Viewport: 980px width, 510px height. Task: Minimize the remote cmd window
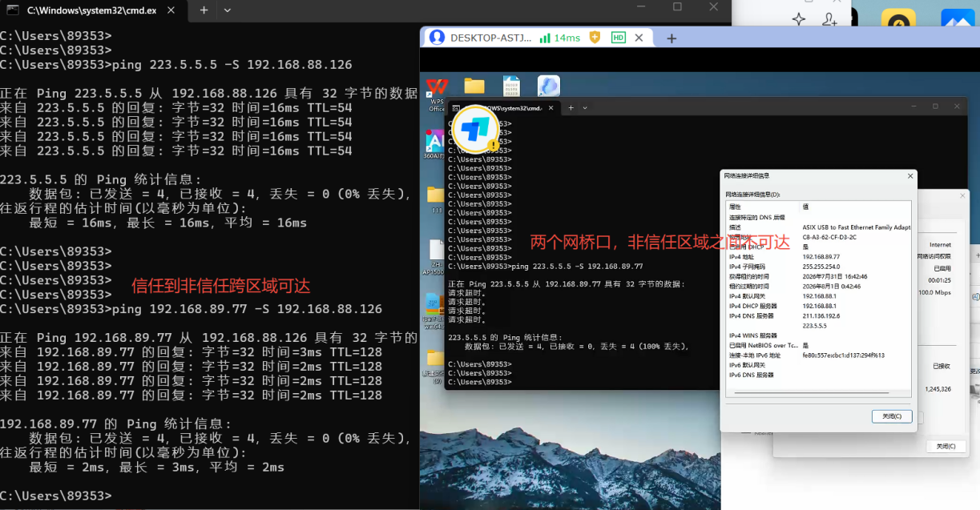pos(912,106)
